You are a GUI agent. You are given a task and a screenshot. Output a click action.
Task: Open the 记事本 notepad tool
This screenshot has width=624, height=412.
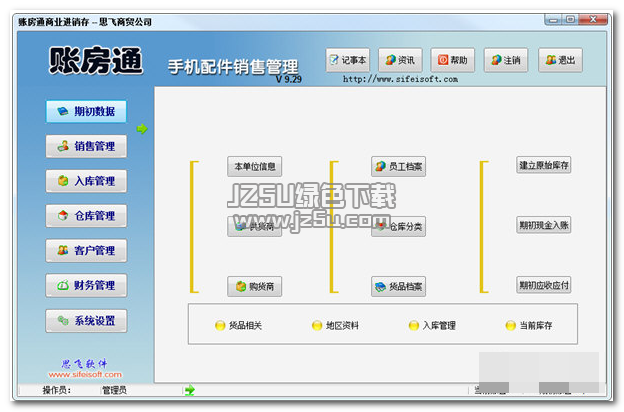click(347, 60)
